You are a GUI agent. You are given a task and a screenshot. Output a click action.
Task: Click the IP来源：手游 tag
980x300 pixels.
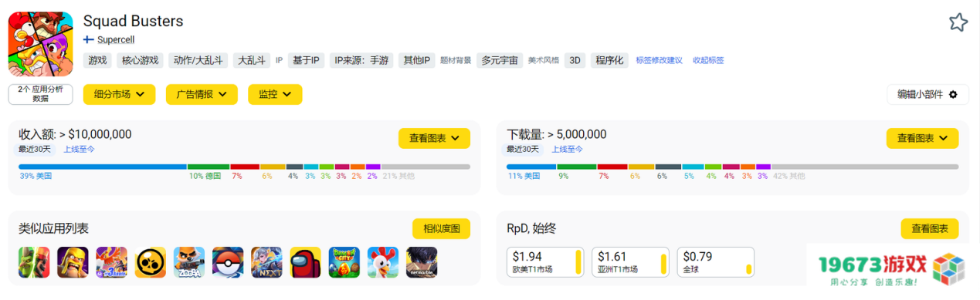pos(361,60)
